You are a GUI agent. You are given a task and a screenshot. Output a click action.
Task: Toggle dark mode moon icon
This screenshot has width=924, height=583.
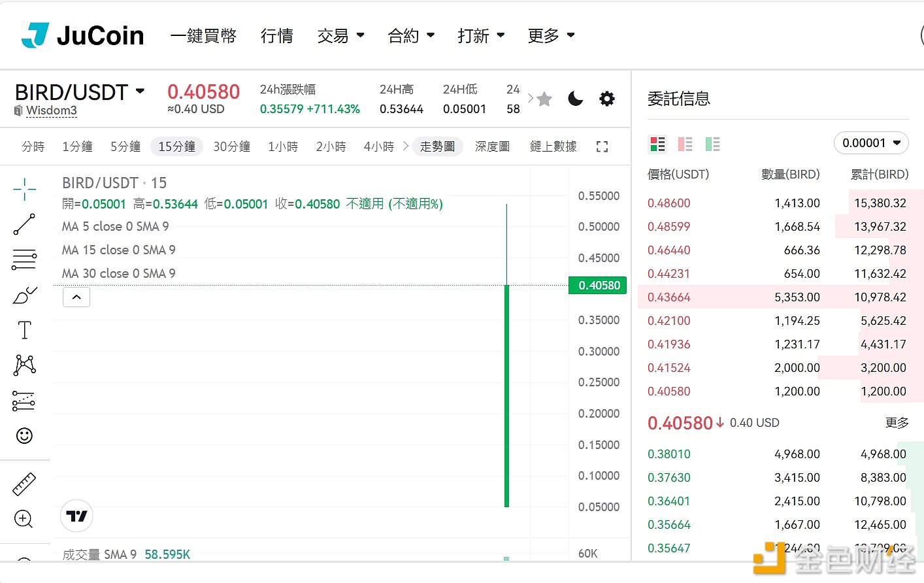click(575, 99)
